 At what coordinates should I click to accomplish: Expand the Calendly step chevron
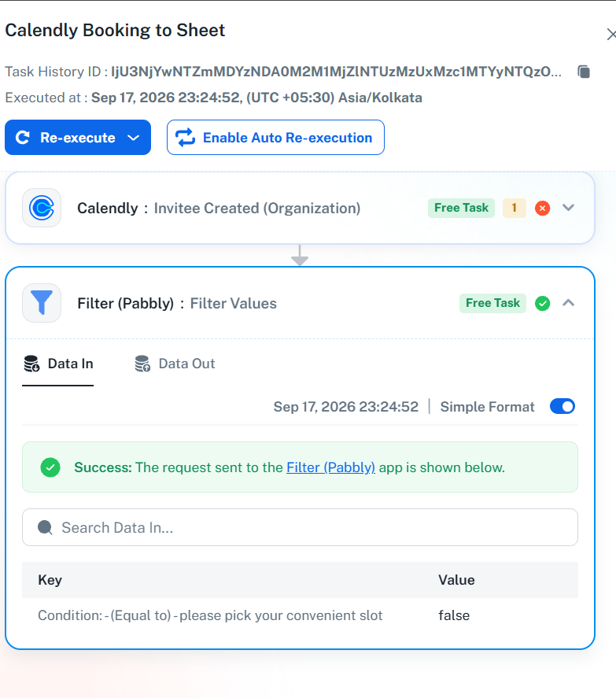pos(568,208)
